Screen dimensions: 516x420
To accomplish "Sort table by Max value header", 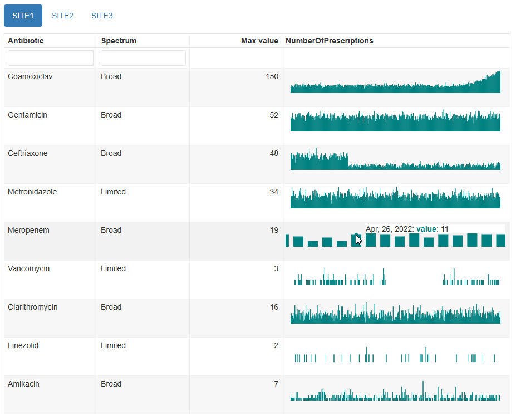I will coord(259,41).
